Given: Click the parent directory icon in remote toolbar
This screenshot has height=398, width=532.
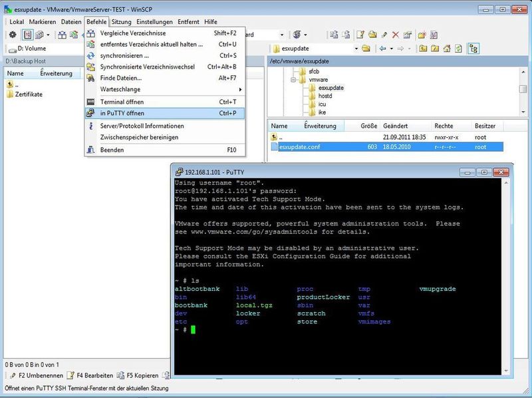Looking at the screenshot, I should pos(423,49).
